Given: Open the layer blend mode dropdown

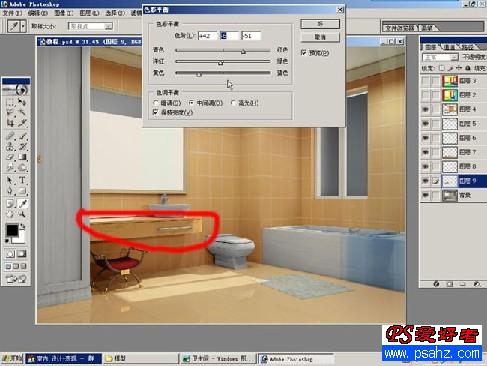Looking at the screenshot, I should [x=440, y=57].
